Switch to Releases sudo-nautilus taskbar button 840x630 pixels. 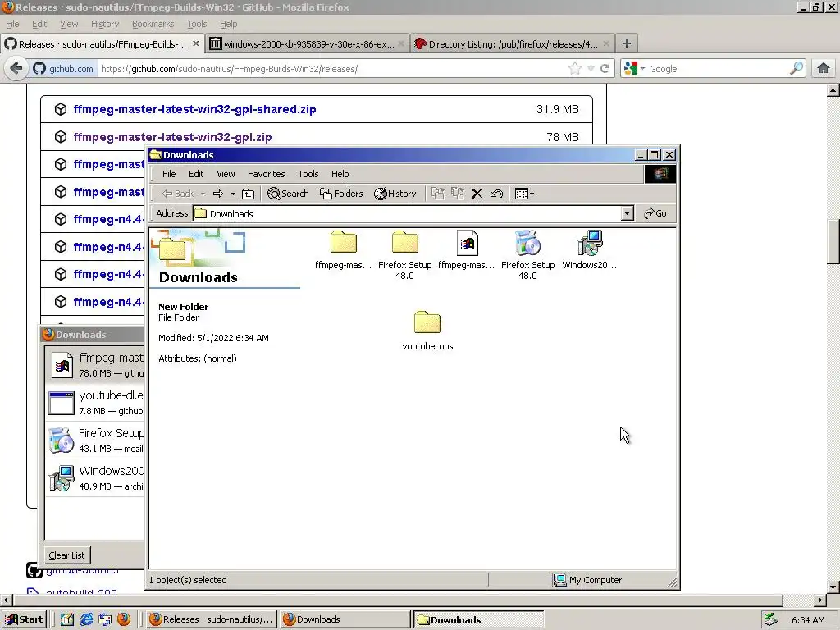pos(211,620)
